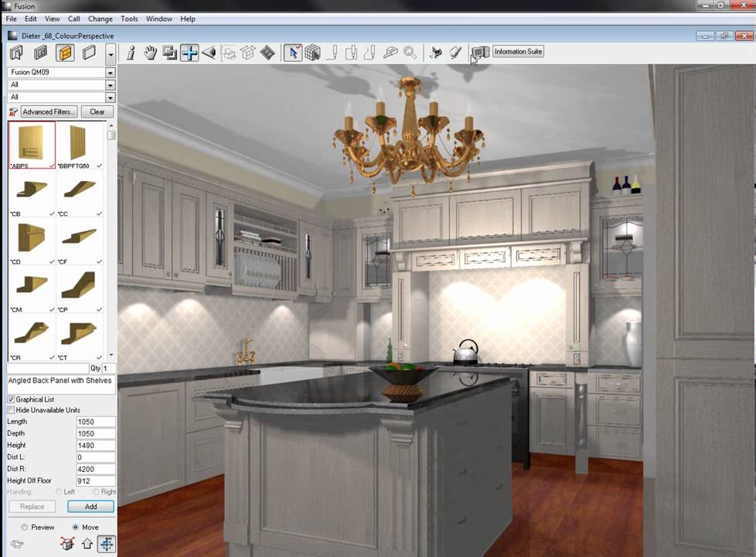Click the Qty input field
The width and height of the screenshot is (756, 557).
pyautogui.click(x=108, y=368)
